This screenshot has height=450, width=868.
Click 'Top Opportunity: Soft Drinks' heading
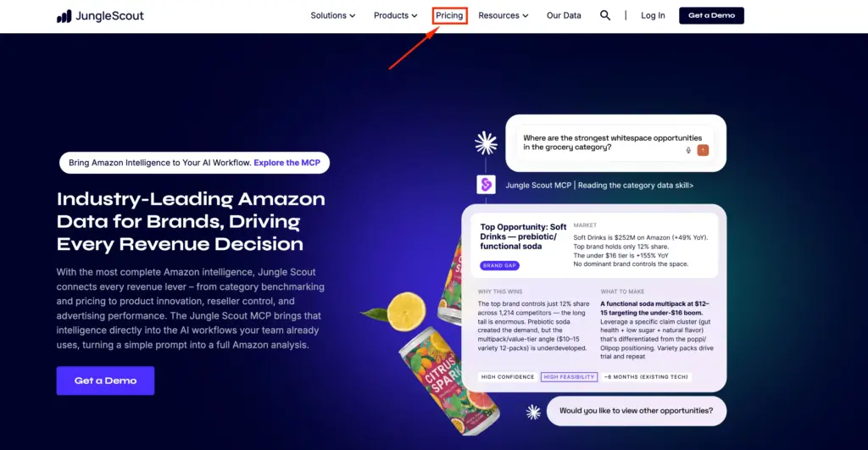[x=523, y=236]
